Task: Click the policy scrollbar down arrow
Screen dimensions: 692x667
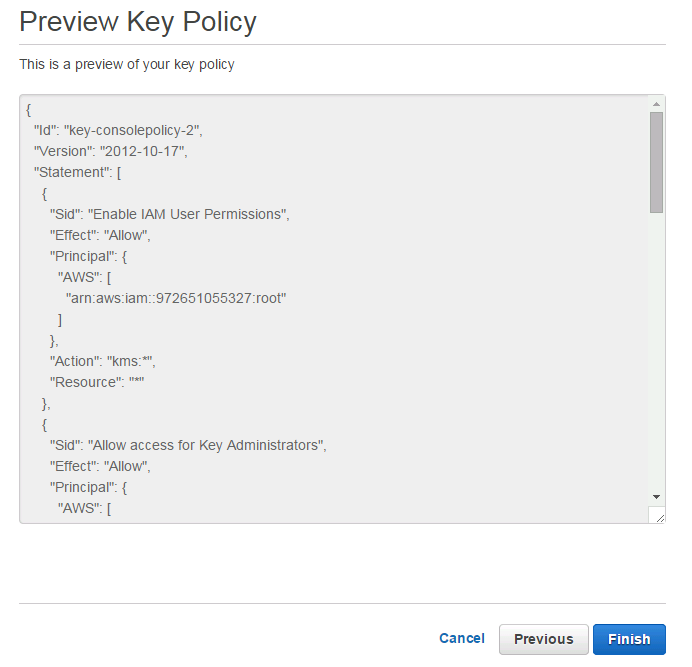Action: [x=656, y=497]
